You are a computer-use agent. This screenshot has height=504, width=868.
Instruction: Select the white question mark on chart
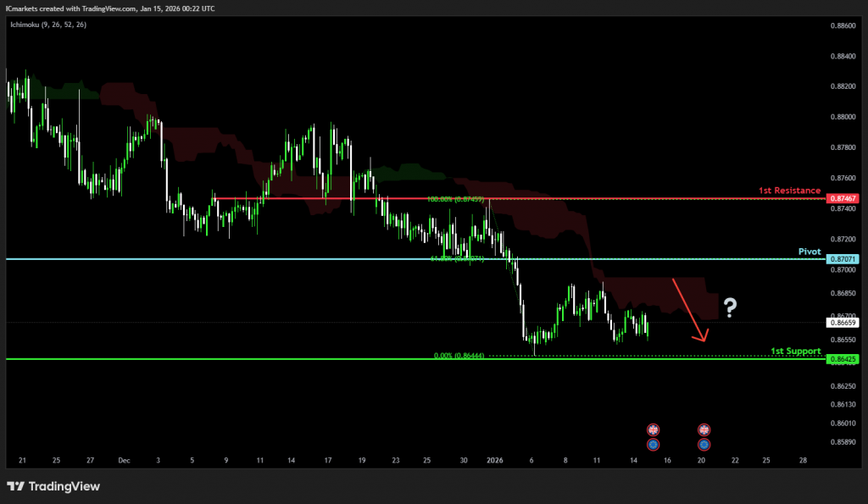click(729, 308)
